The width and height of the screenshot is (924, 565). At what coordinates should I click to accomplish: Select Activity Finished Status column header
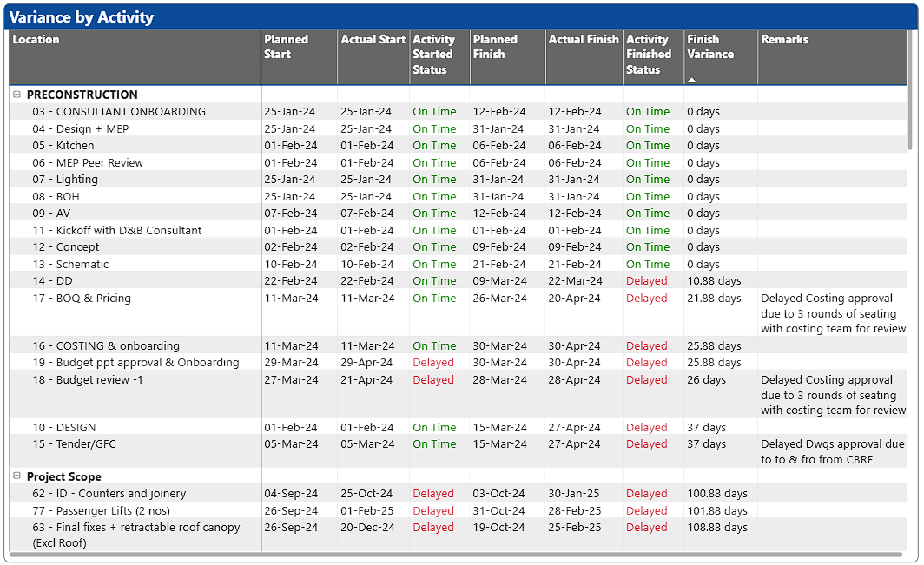tap(648, 55)
